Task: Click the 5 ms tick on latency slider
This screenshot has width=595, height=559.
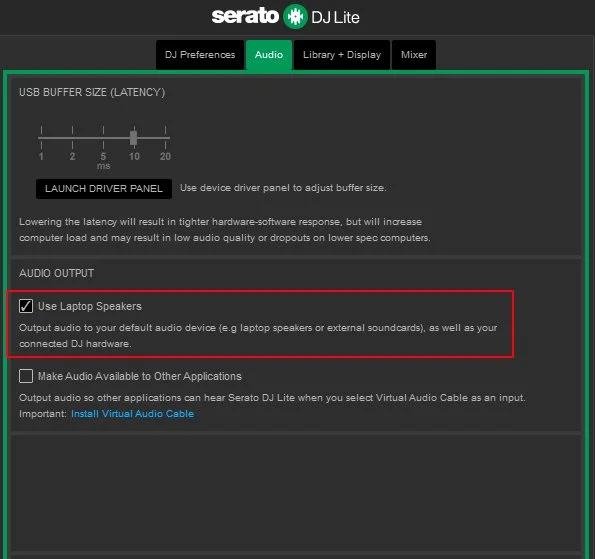Action: pyautogui.click(x=103, y=137)
